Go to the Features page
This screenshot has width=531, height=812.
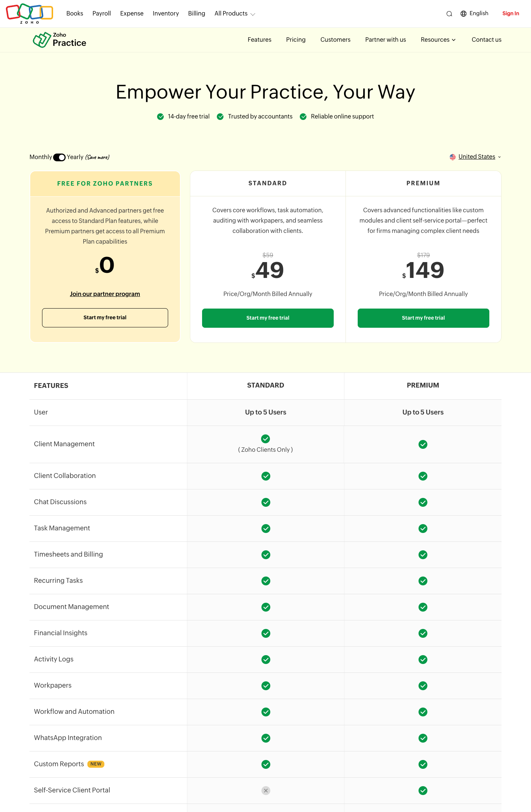260,40
